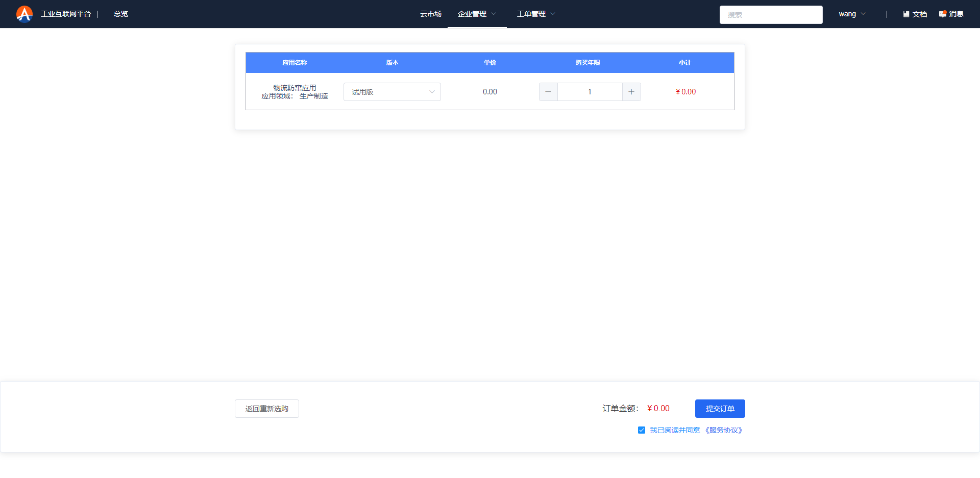Click the 工业互联网平台 title text
The image size is (980, 478).
tap(66, 14)
